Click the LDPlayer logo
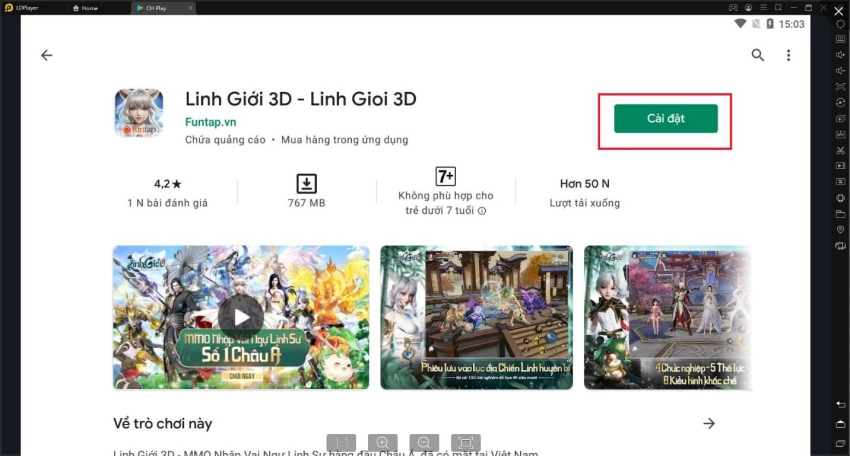The image size is (850, 456). pyautogui.click(x=9, y=8)
